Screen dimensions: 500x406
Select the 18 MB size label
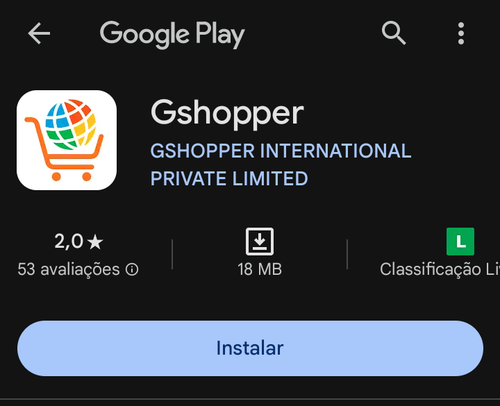[x=260, y=269]
